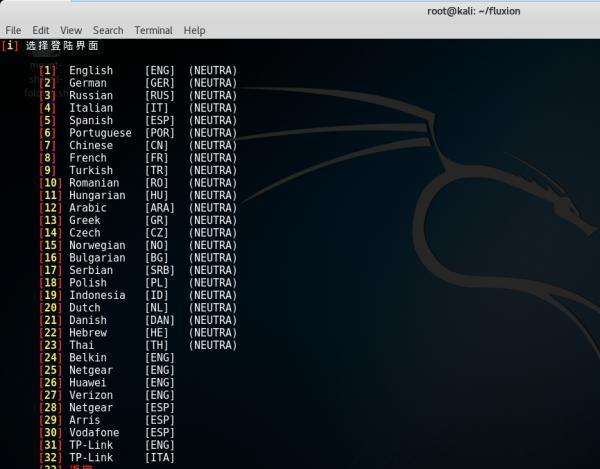Click the Indonesia list entry
The height and width of the screenshot is (469, 600).
click(x=97, y=295)
